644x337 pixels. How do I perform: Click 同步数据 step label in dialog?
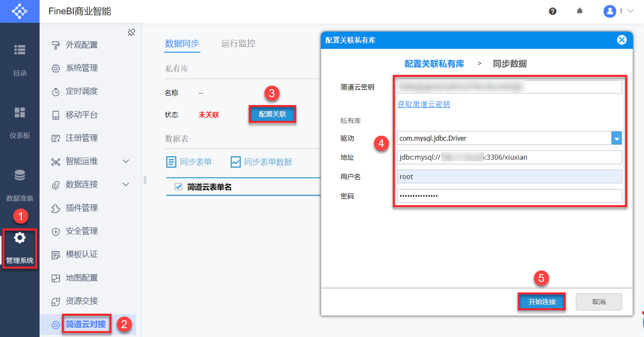pos(510,63)
